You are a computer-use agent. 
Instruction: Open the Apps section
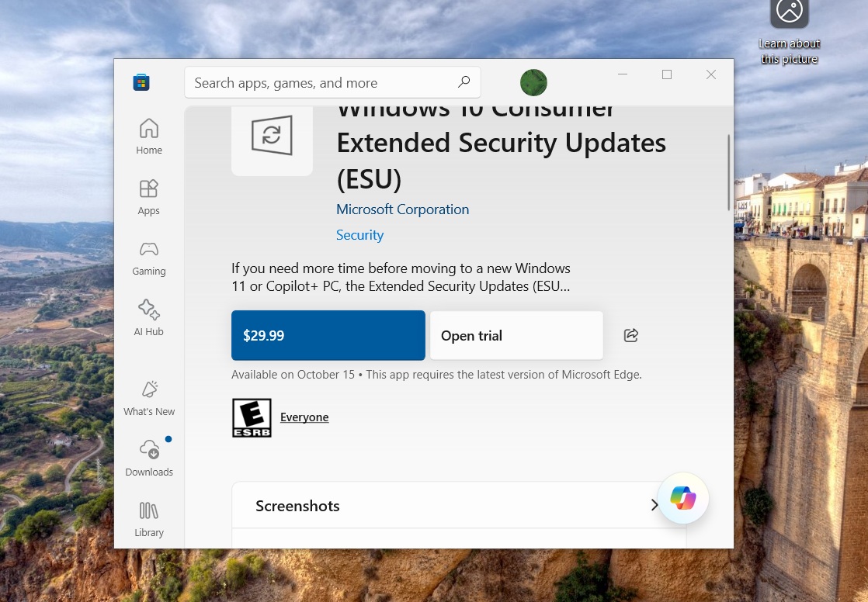[149, 197]
